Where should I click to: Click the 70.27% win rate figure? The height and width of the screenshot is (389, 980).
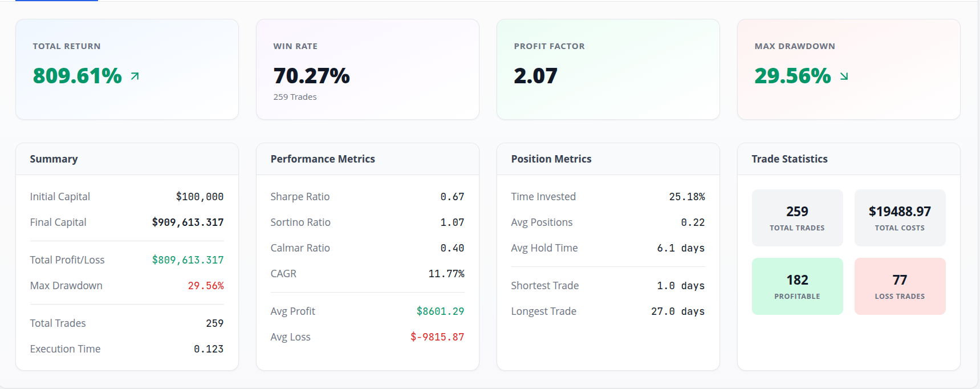(311, 76)
